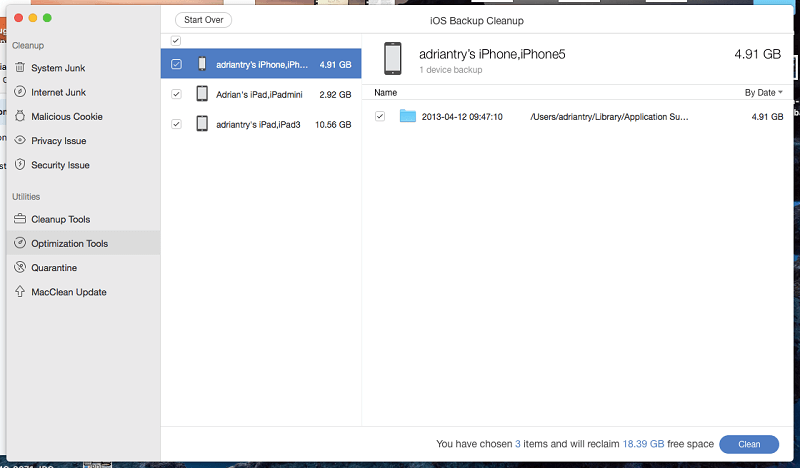Viewport: 800px width, 468px height.
Task: Click the 18.39 GB reclaim value
Action: [x=643, y=444]
